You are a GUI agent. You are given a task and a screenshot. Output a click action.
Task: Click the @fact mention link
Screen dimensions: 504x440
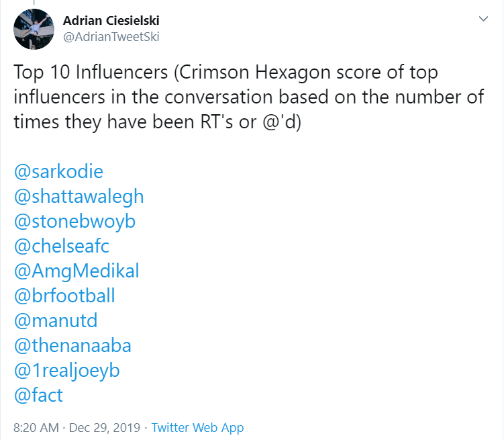click(38, 395)
